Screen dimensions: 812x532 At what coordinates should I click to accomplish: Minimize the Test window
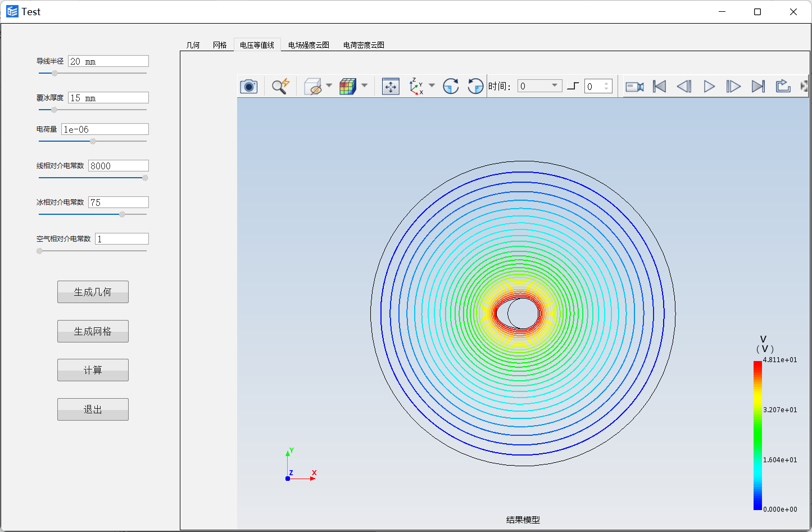[722, 12]
